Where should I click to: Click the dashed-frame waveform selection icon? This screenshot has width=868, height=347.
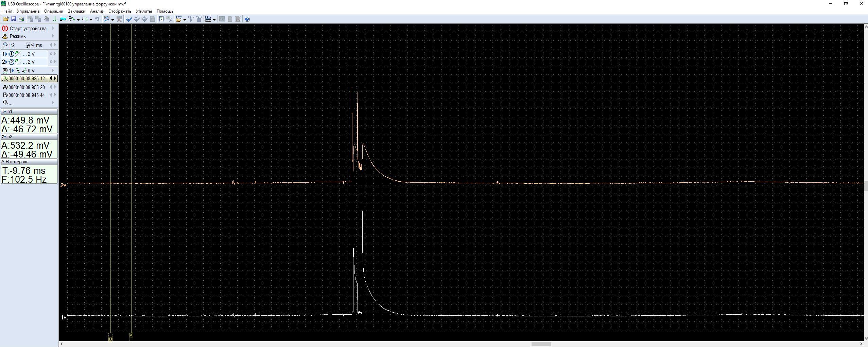click(x=161, y=19)
